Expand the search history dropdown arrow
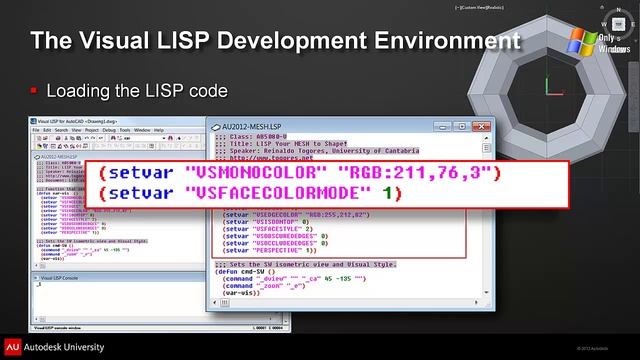The height and width of the screenshot is (360, 640). [x=164, y=138]
